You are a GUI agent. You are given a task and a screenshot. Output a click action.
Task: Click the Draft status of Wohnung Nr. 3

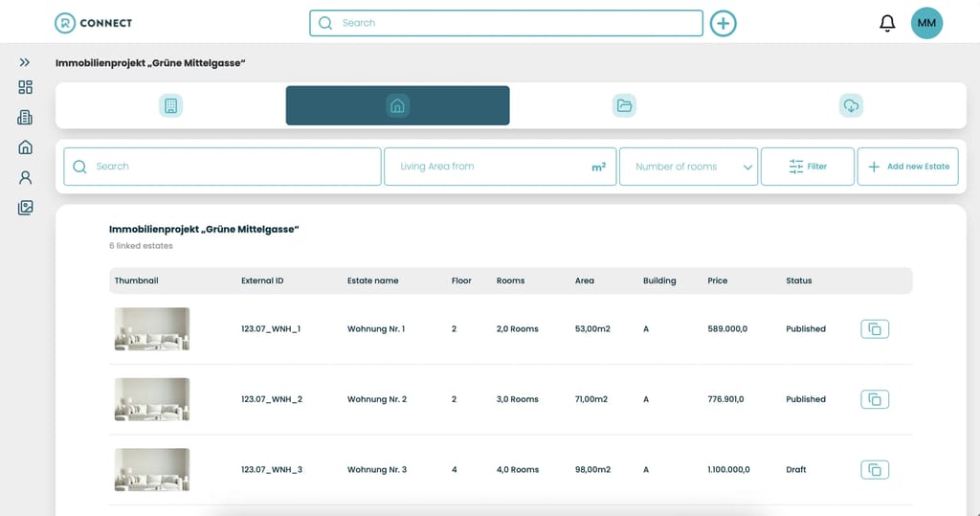click(796, 470)
